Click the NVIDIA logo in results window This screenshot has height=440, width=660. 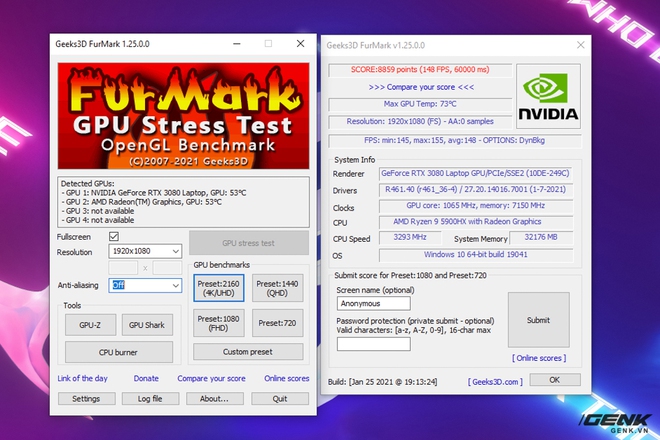tap(548, 96)
